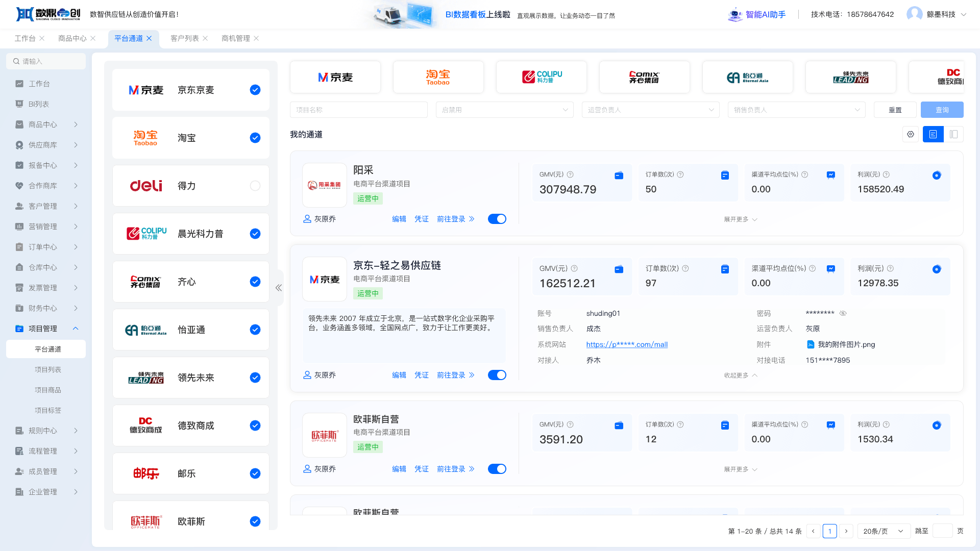Open 怡亚通 Eternal Asia logo card at top
The width and height of the screenshot is (980, 551).
click(x=748, y=77)
